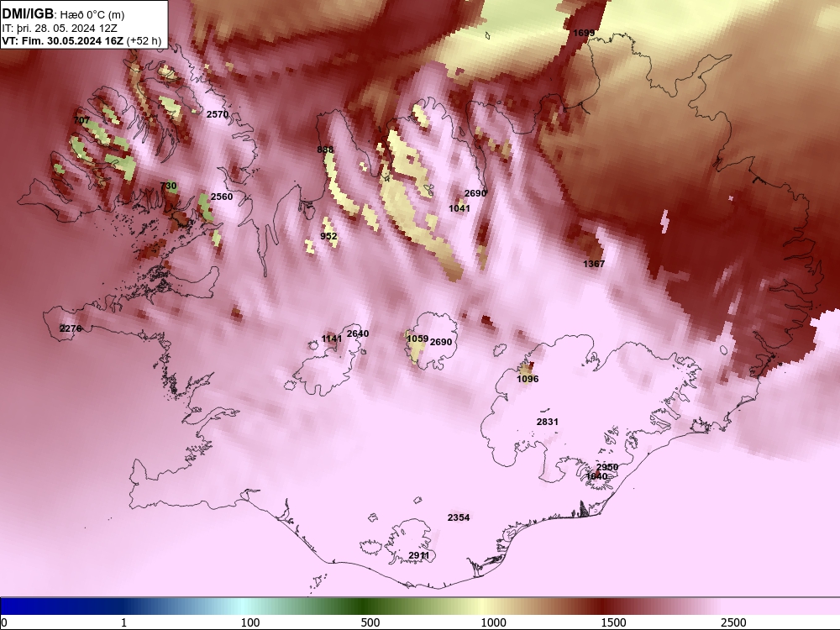This screenshot has height=630, width=840.
Task: Click the '(+52 h)' forecast offset
Action: (144, 40)
